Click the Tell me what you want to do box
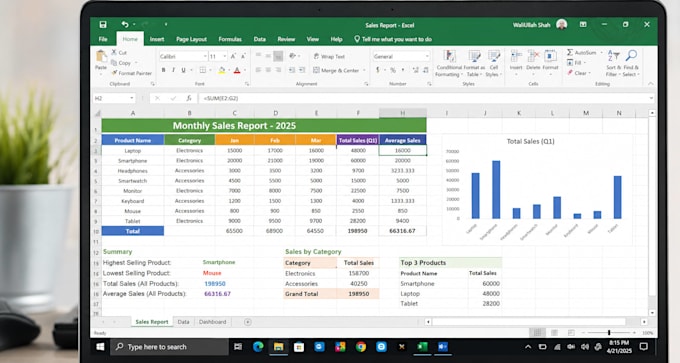This screenshot has height=363, width=680. click(393, 39)
